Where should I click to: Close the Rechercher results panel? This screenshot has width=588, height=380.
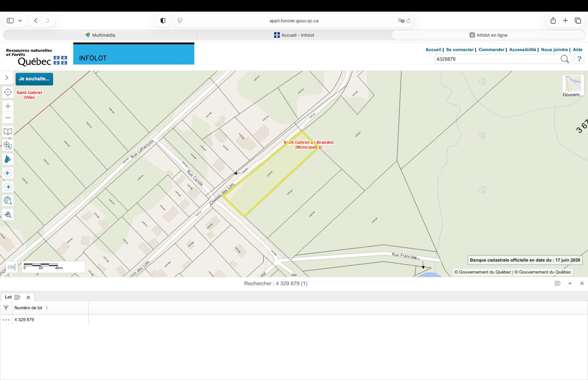[x=582, y=283]
